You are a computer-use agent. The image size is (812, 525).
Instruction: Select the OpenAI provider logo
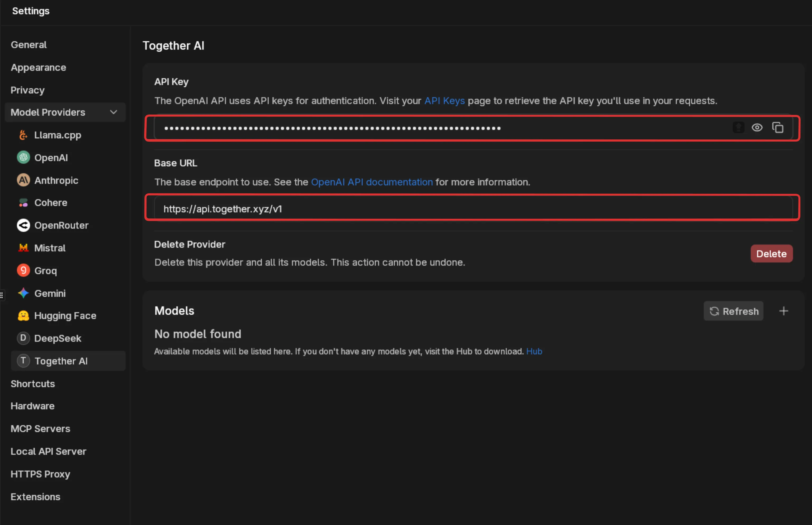[x=23, y=157]
